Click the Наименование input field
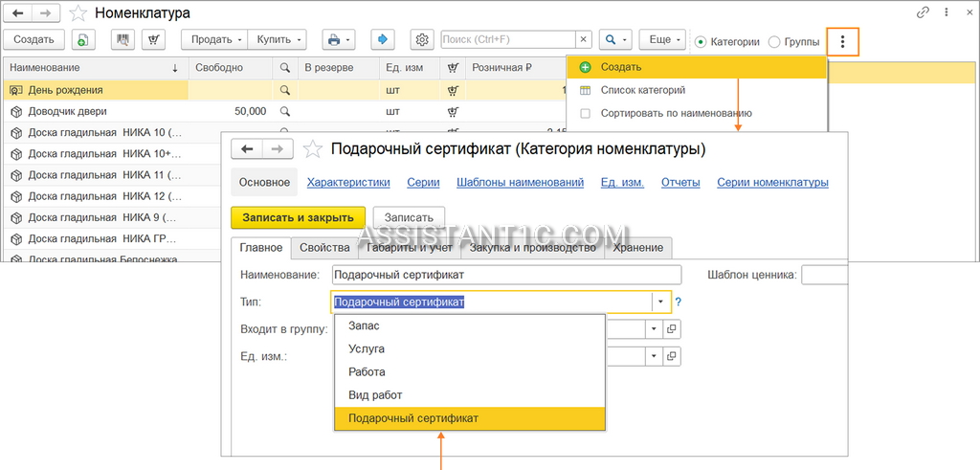The height and width of the screenshot is (470, 980). 506,275
